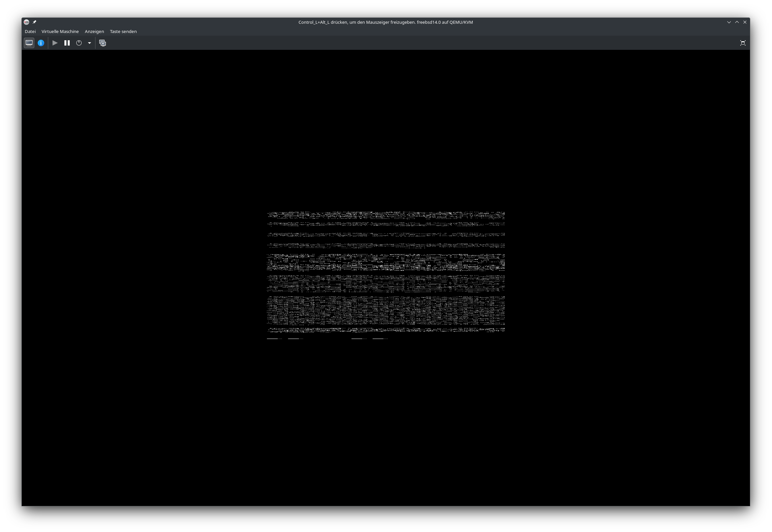Toggle the pin window on all desktops

point(34,22)
